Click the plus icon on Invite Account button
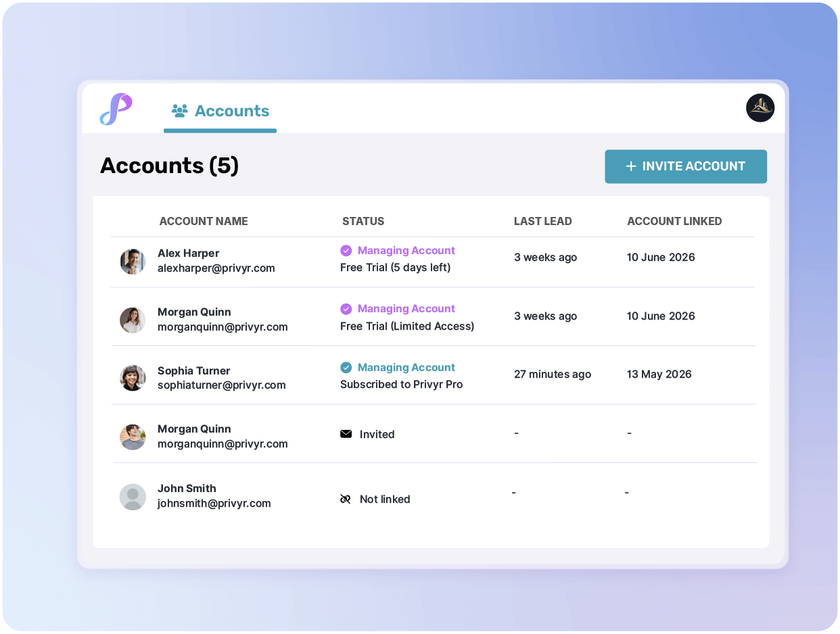 [630, 166]
